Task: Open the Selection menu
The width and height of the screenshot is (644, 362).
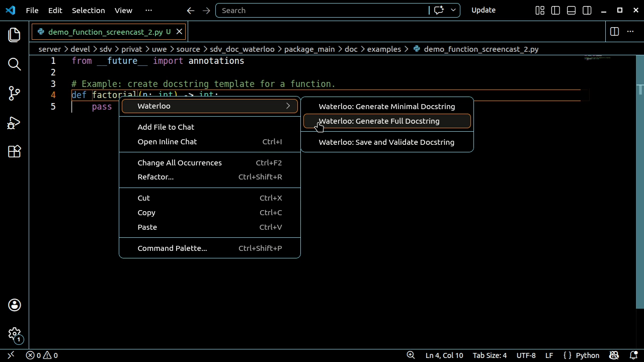Action: 88,10
